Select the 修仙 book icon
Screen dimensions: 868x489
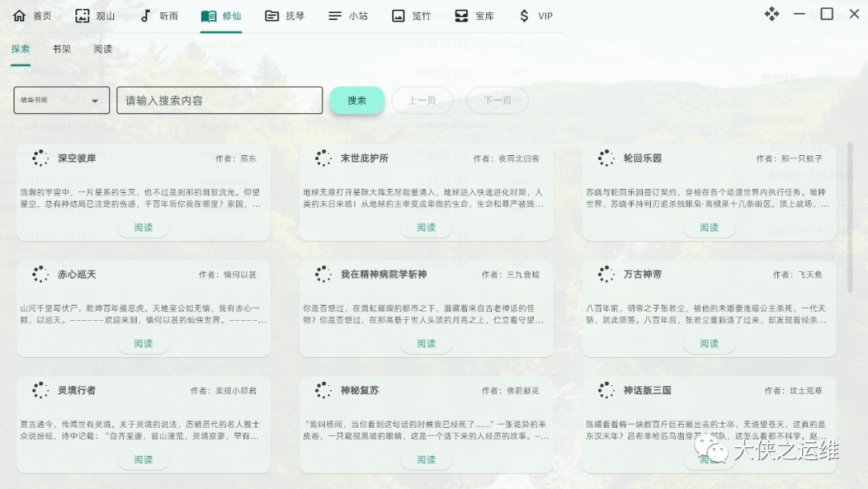click(x=209, y=15)
